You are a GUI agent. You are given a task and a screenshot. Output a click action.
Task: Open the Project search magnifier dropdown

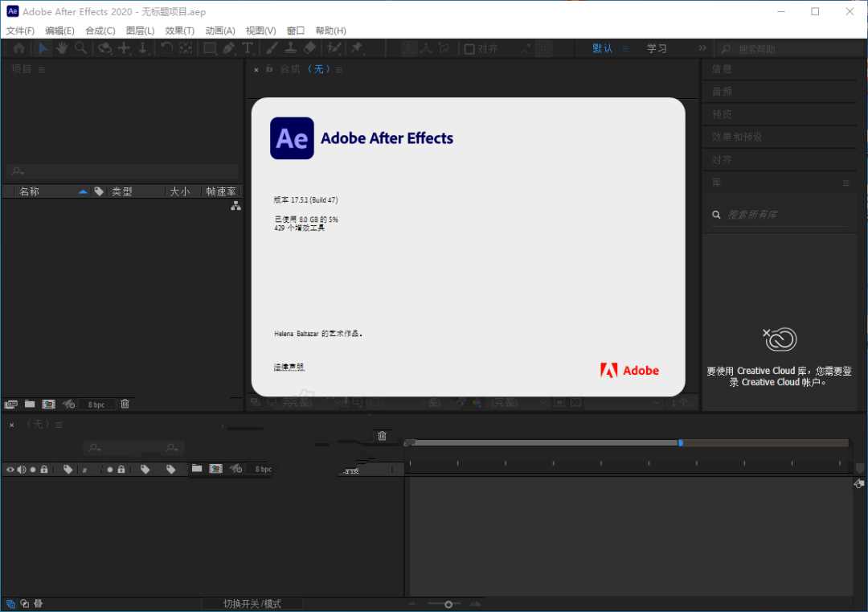[18, 171]
